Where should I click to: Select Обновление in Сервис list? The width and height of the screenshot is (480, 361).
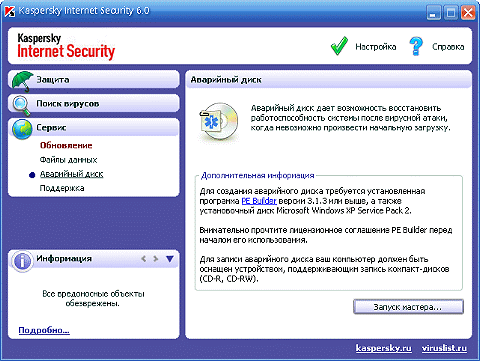(66, 146)
